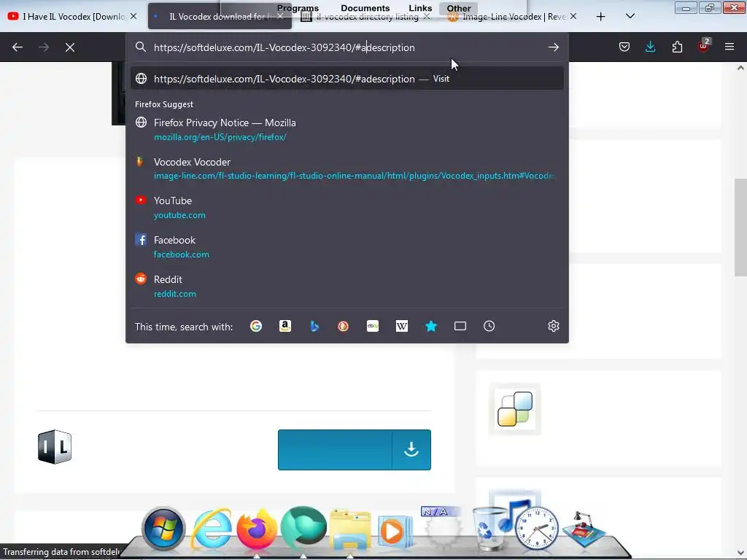The width and height of the screenshot is (747, 560).
Task: Save page to Pocket icon
Action: 624,47
